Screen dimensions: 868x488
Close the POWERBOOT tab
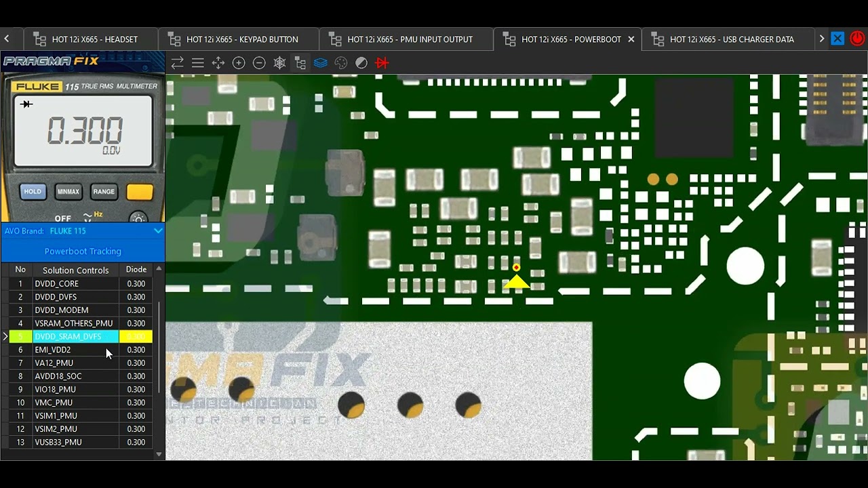click(x=631, y=39)
